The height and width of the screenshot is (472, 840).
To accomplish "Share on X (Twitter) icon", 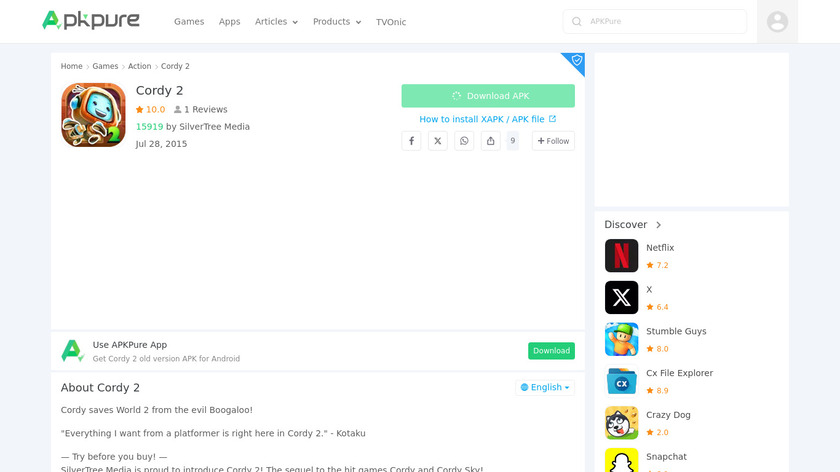I will (x=438, y=141).
